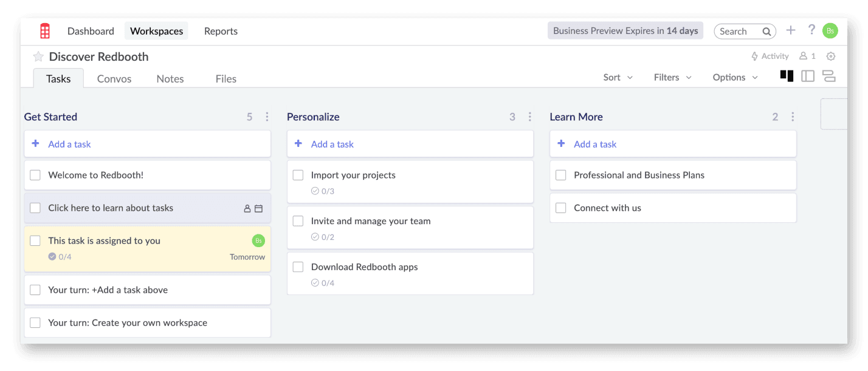The width and height of the screenshot is (868, 371).
Task: Check off Create your own workspace task
Action: (x=35, y=322)
